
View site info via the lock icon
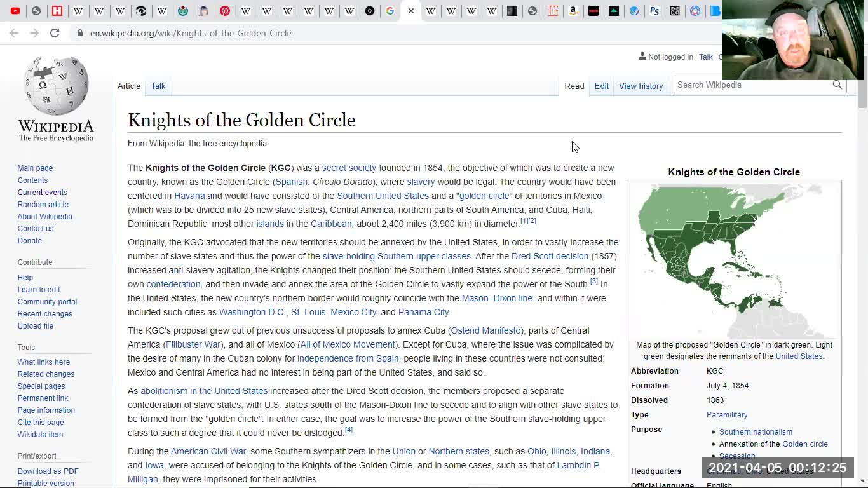(79, 33)
